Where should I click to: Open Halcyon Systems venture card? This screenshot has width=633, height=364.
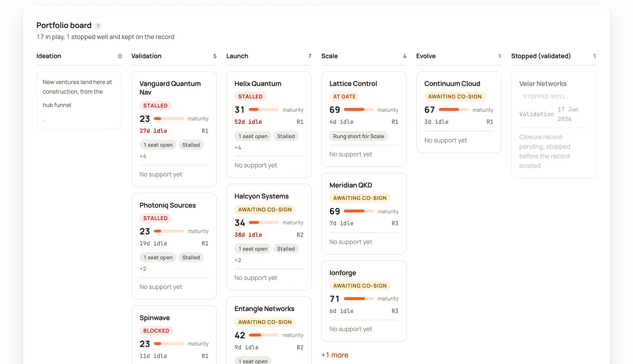[x=269, y=237]
